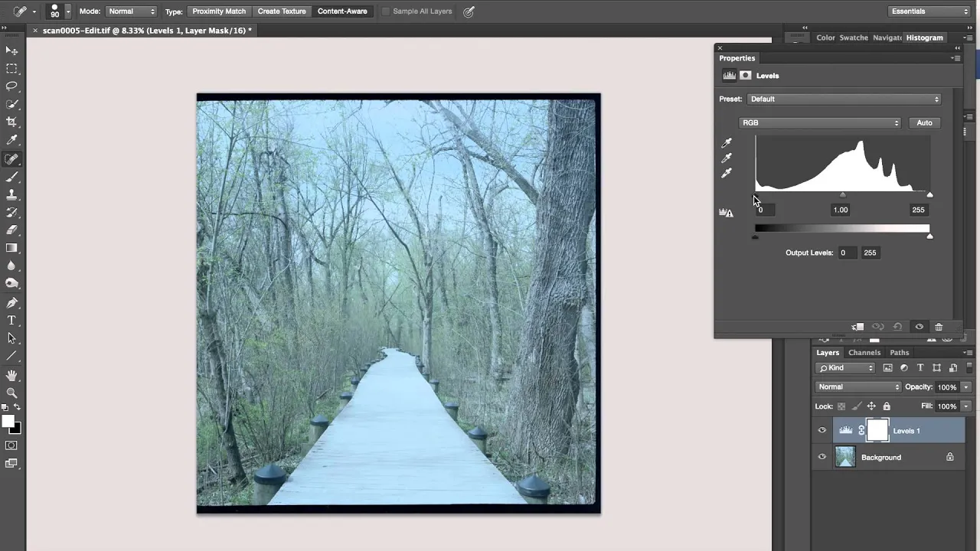Open the Fill slider arrow
Image resolution: width=980 pixels, height=551 pixels.
click(966, 406)
